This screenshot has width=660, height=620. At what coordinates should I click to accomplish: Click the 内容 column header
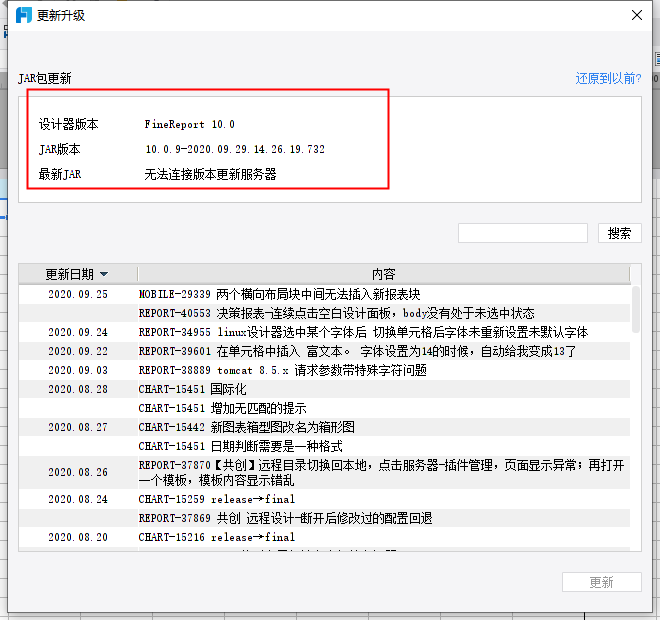(x=383, y=274)
